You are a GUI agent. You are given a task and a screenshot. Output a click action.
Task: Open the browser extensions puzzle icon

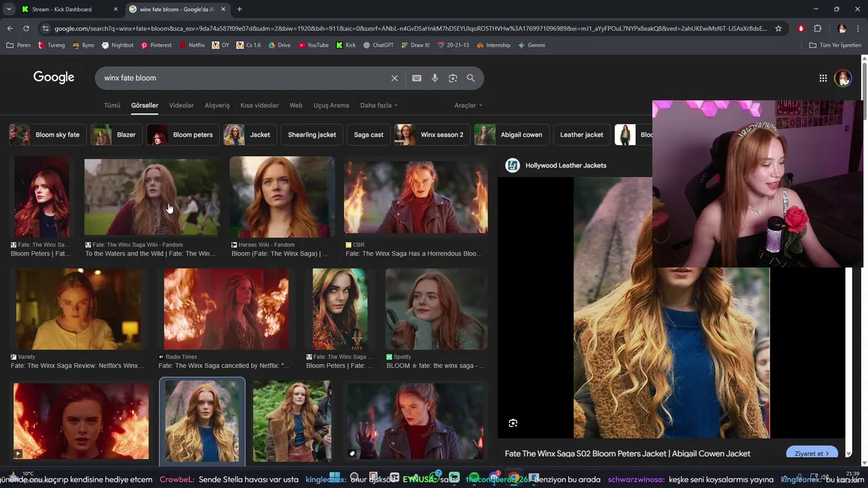coord(817,28)
